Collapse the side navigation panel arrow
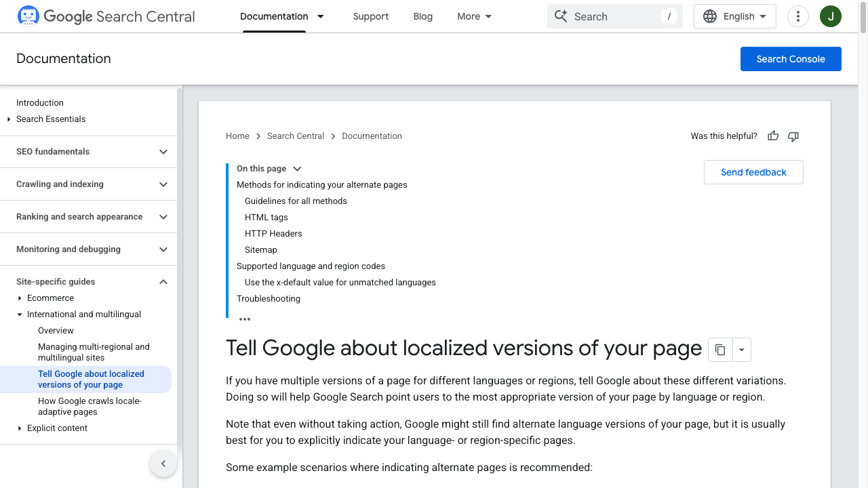The height and width of the screenshot is (488, 868). [x=163, y=464]
